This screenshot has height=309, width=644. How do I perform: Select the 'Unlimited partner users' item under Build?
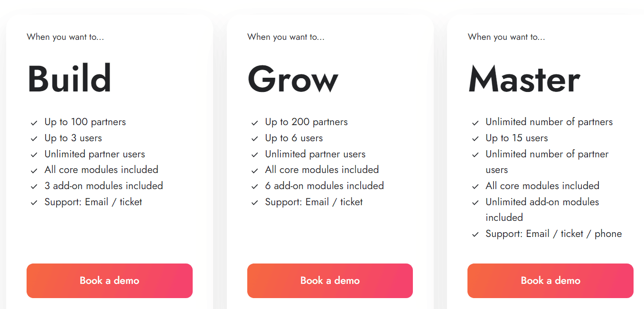(x=94, y=154)
